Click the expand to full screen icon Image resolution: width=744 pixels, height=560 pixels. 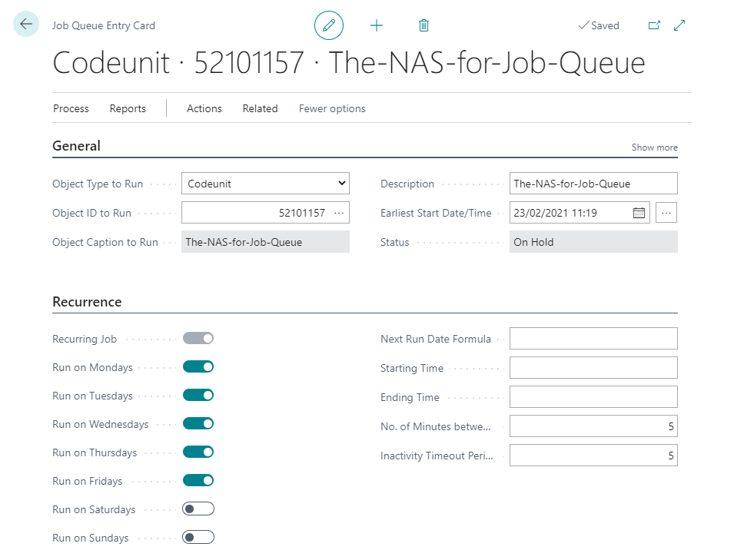679,25
